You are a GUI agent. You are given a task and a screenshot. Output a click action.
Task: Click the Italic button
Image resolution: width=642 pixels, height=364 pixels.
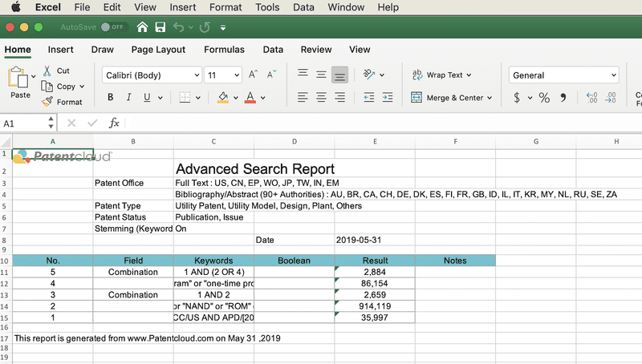click(128, 97)
